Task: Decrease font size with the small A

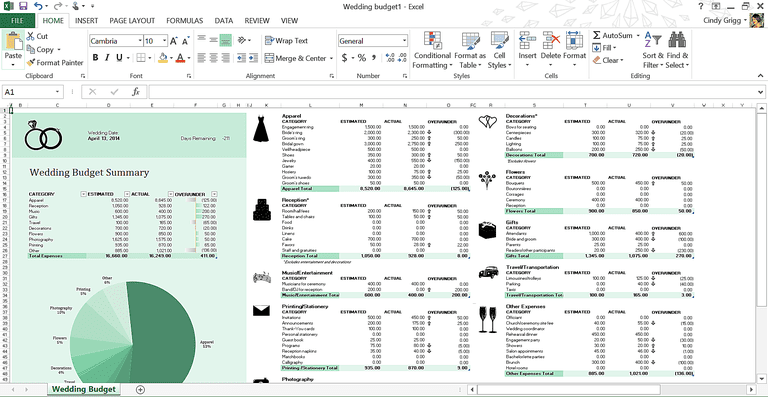Action: (186, 41)
